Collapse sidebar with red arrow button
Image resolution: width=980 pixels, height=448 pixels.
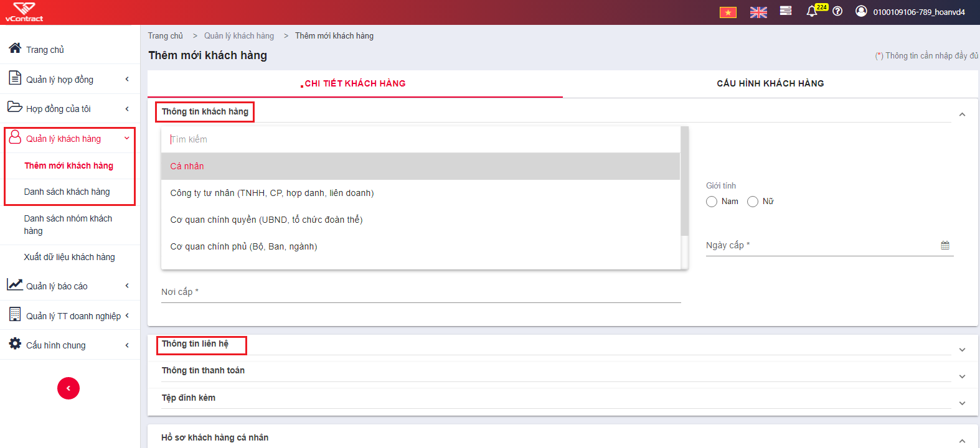[x=68, y=388]
